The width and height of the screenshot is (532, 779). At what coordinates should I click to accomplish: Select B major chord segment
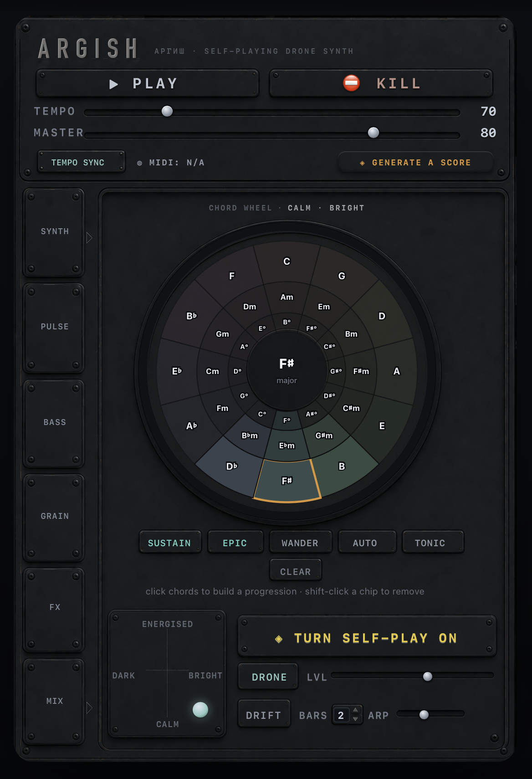[x=342, y=466]
